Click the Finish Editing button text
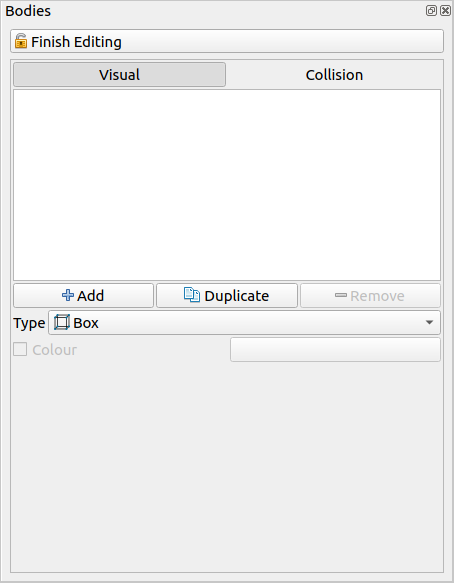 [76, 42]
